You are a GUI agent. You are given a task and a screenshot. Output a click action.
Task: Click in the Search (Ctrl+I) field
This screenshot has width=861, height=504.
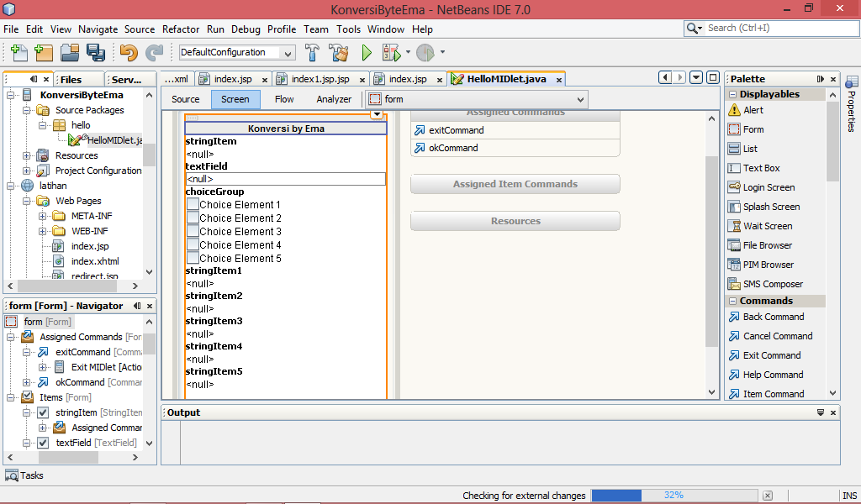click(779, 28)
